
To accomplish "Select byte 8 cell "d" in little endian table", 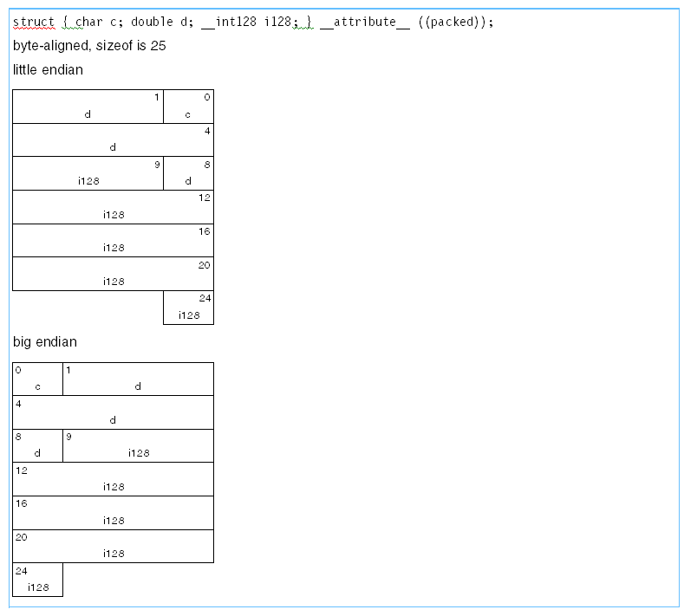I will 188,173.
